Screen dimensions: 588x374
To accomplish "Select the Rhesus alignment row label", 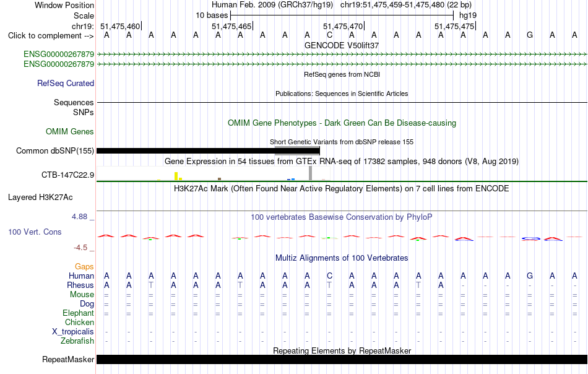I will click(x=80, y=285).
